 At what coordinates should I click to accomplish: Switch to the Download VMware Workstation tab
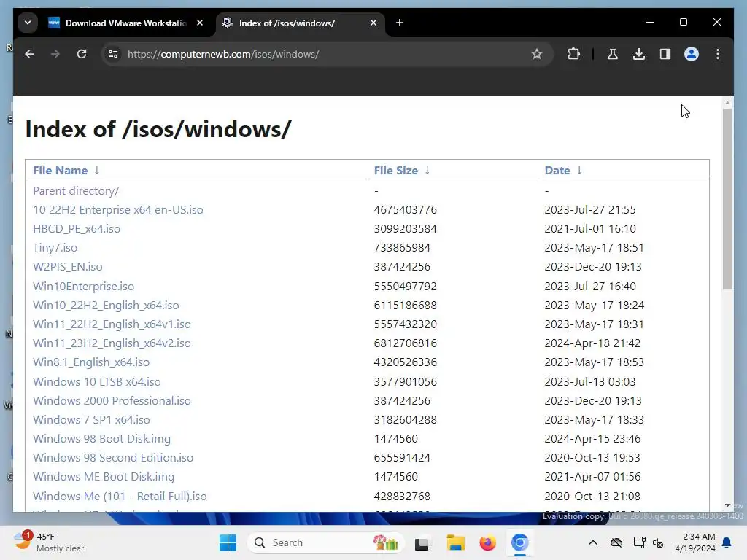coord(126,23)
